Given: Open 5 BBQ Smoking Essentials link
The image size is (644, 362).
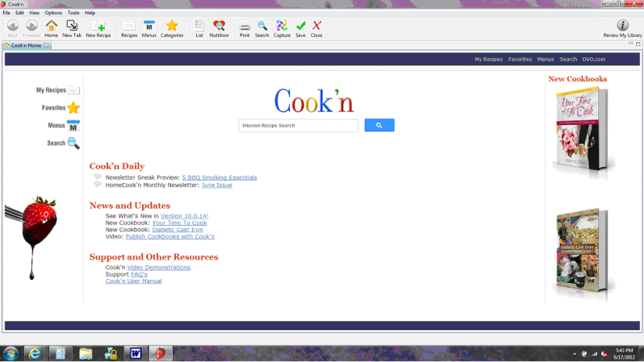Looking at the screenshot, I should click(220, 177).
